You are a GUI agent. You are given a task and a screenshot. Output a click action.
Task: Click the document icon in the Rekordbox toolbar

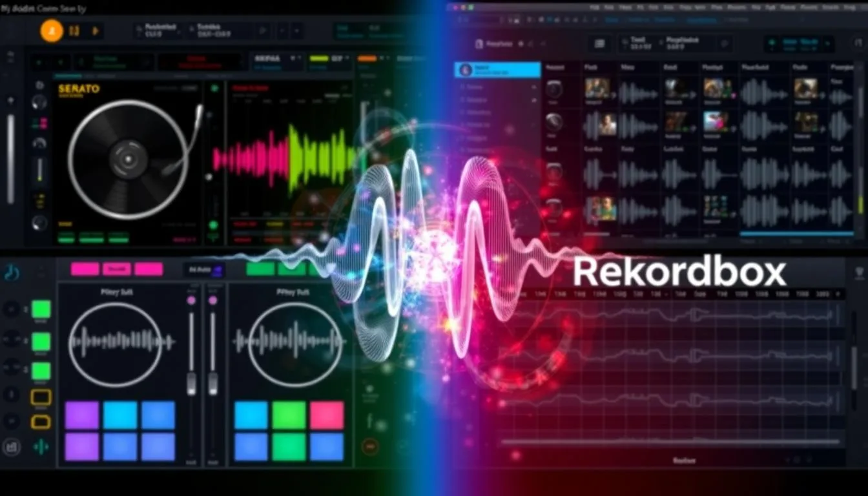pyautogui.click(x=479, y=44)
